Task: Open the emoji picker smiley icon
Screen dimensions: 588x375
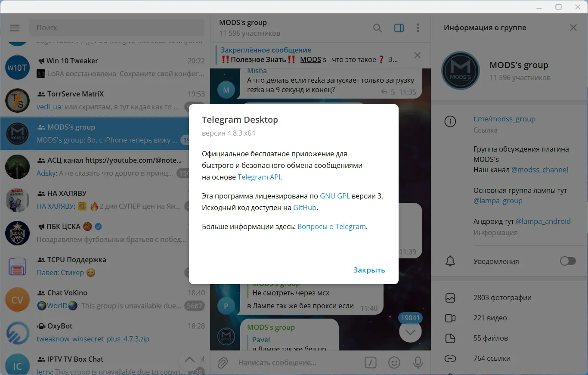Action: coord(394,363)
